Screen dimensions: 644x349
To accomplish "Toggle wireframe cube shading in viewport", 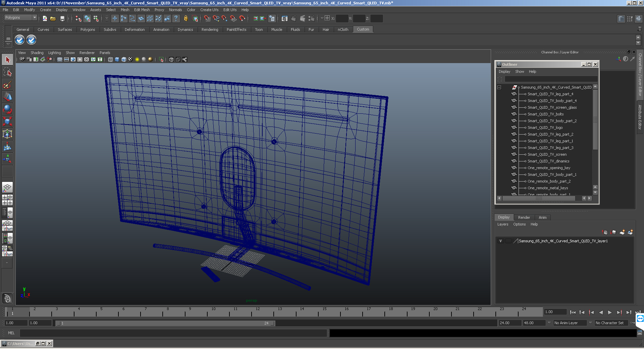I will click(x=110, y=59).
